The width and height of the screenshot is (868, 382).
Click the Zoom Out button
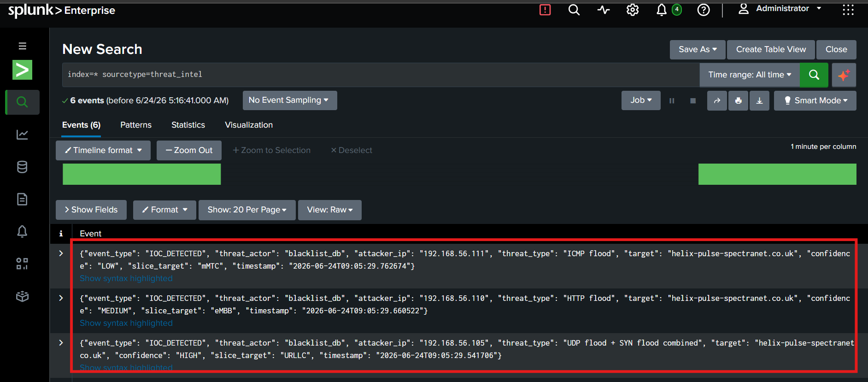(x=189, y=150)
